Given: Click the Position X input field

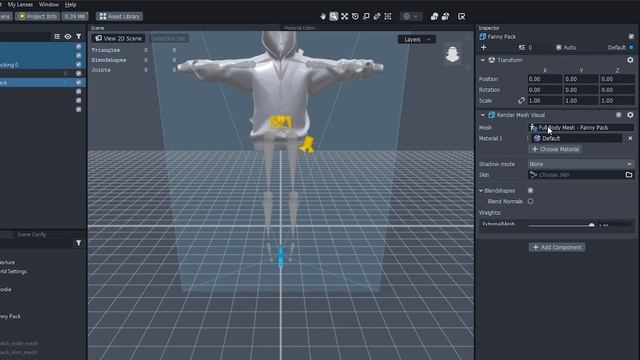Looking at the screenshot, I should pyautogui.click(x=544, y=79).
